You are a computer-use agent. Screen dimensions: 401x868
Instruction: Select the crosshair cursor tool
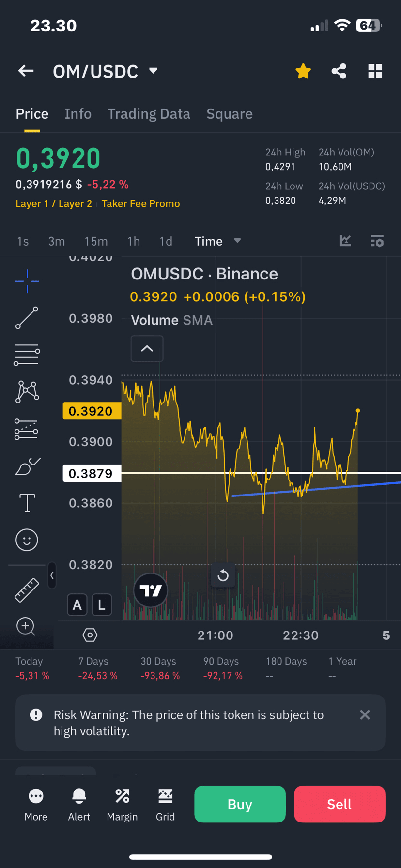click(x=27, y=281)
